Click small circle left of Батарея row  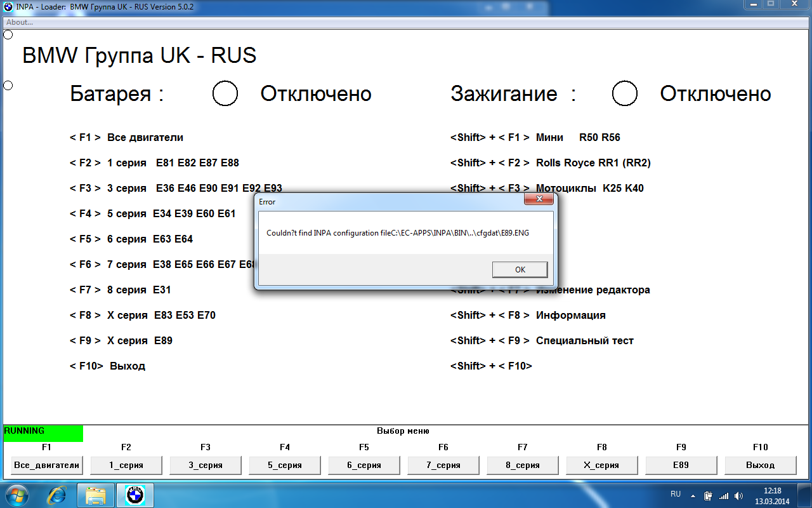coord(8,85)
